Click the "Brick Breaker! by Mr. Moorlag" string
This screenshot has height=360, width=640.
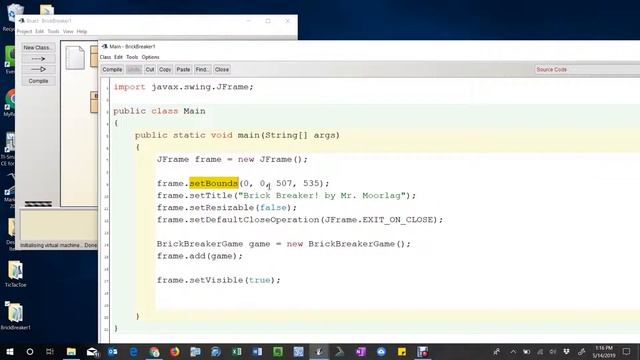(322, 196)
